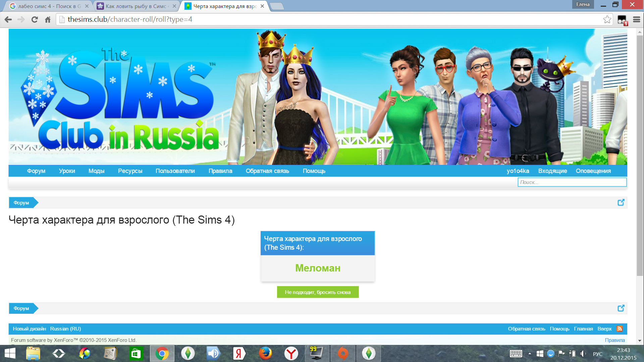Open the volume speaker tray icon
The width and height of the screenshot is (644, 362).
[583, 354]
